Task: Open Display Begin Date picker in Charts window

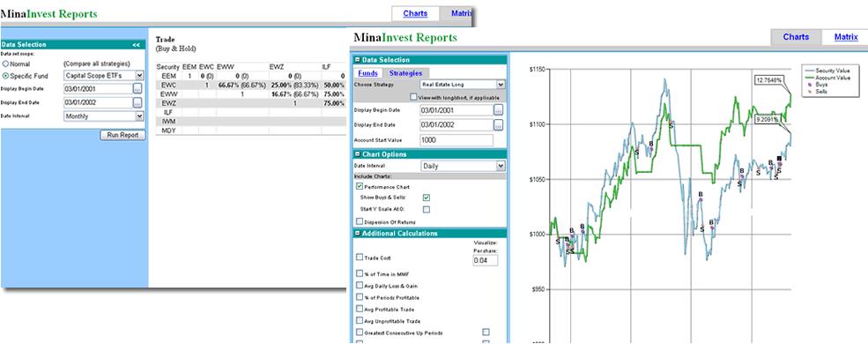Action: [498, 109]
